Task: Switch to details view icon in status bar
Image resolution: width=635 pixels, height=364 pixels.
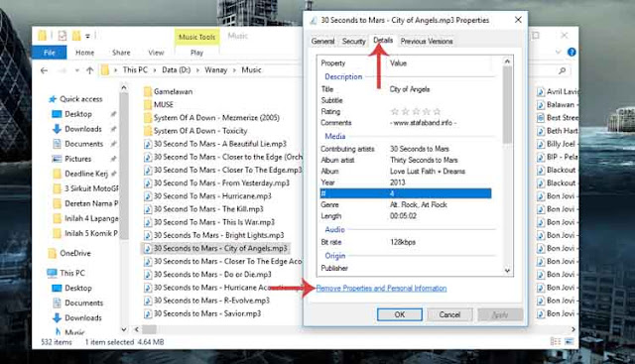Action: point(556,342)
